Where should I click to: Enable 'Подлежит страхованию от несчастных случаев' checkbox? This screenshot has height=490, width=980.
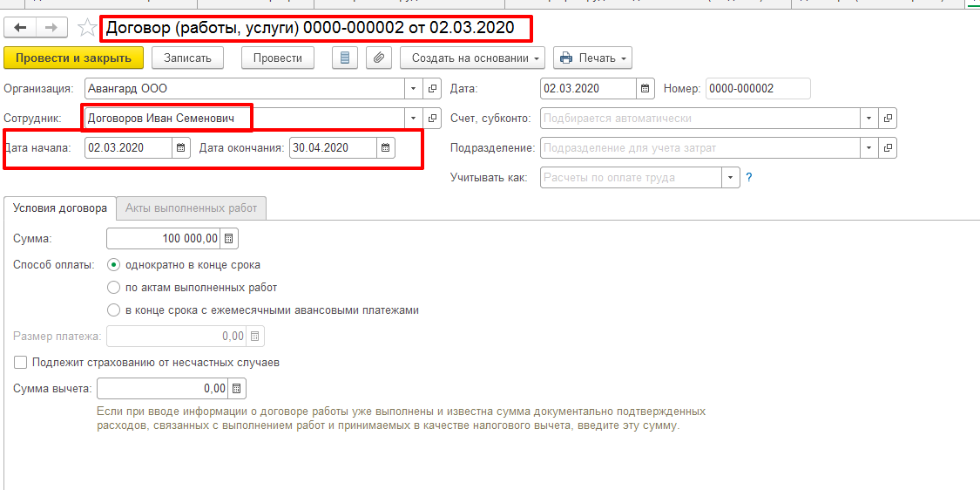(21, 363)
